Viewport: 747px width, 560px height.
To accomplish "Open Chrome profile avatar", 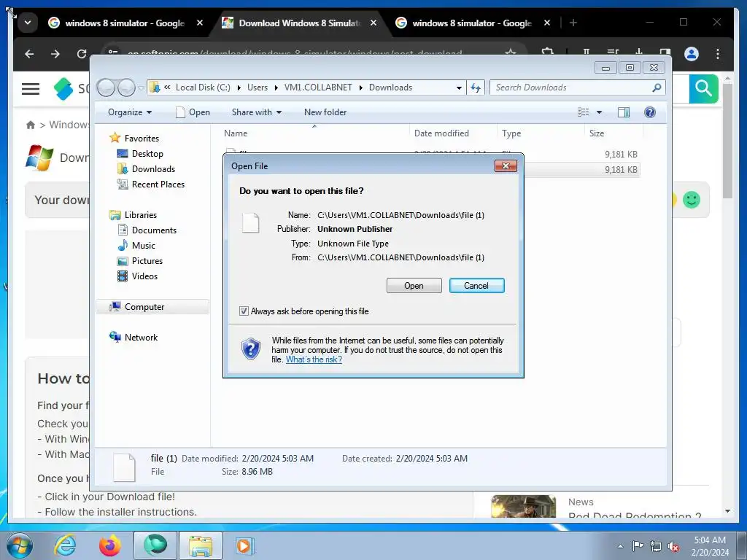I will (692, 54).
